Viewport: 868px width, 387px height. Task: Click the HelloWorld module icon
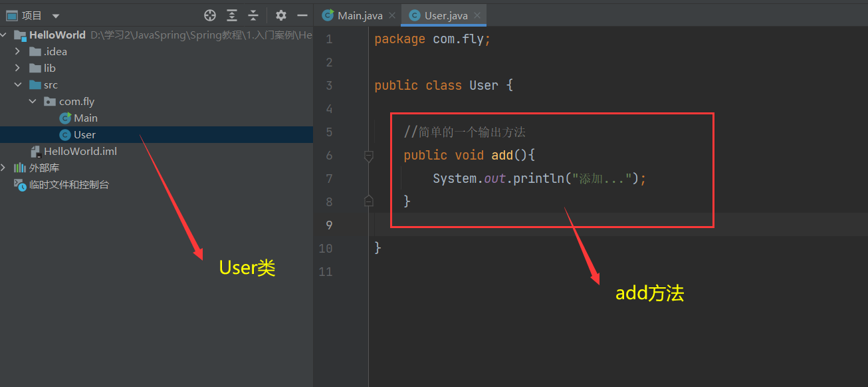pyautogui.click(x=20, y=35)
